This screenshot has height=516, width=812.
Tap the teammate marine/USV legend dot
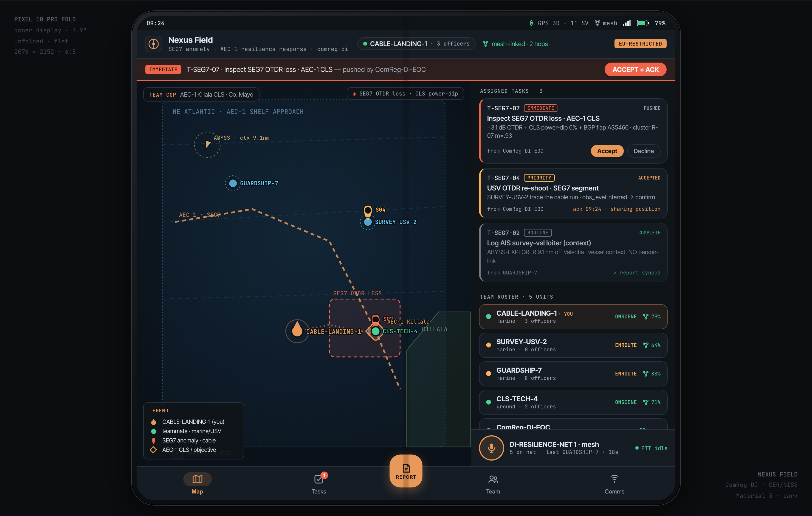[x=153, y=431]
